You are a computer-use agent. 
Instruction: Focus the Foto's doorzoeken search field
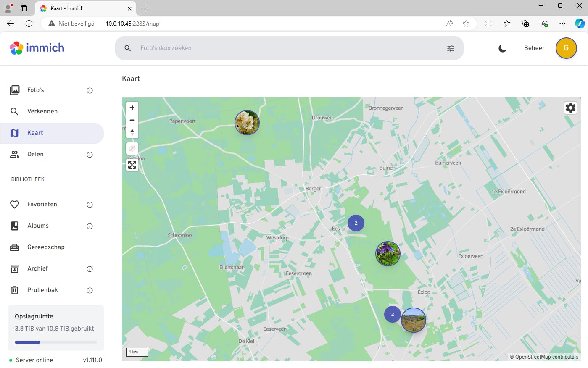tap(289, 48)
